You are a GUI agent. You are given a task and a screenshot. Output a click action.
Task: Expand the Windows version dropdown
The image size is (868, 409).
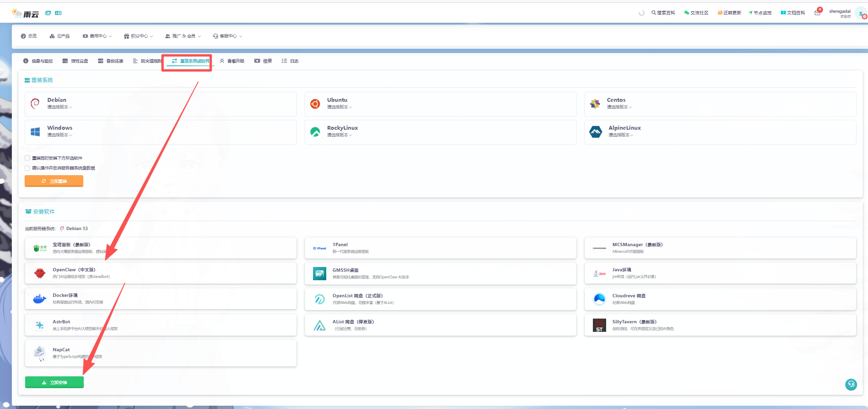pos(60,135)
